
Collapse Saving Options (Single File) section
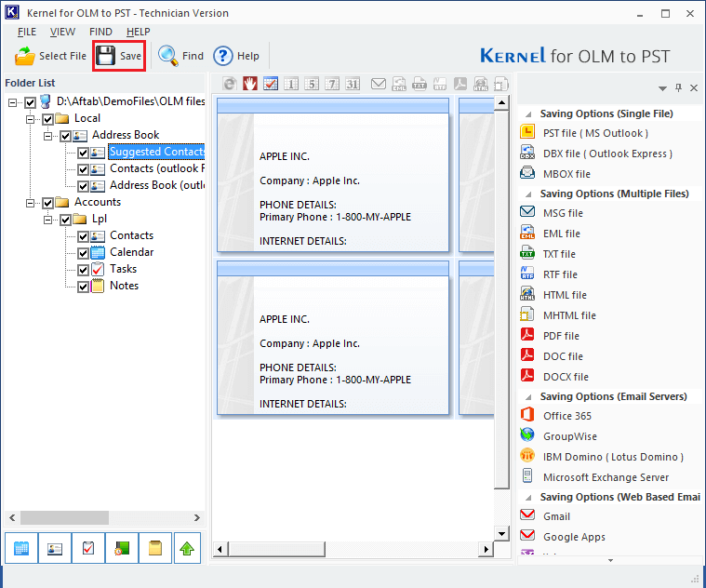pyautogui.click(x=529, y=114)
